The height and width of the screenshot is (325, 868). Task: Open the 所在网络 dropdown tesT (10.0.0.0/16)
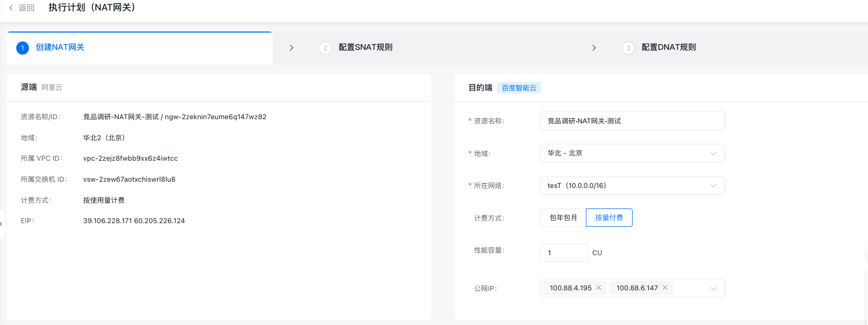(633, 185)
